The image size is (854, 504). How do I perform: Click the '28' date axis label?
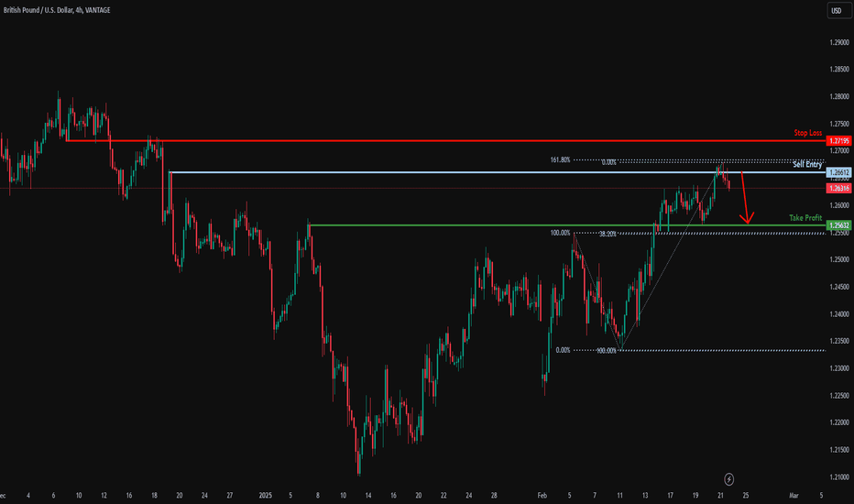point(494,496)
